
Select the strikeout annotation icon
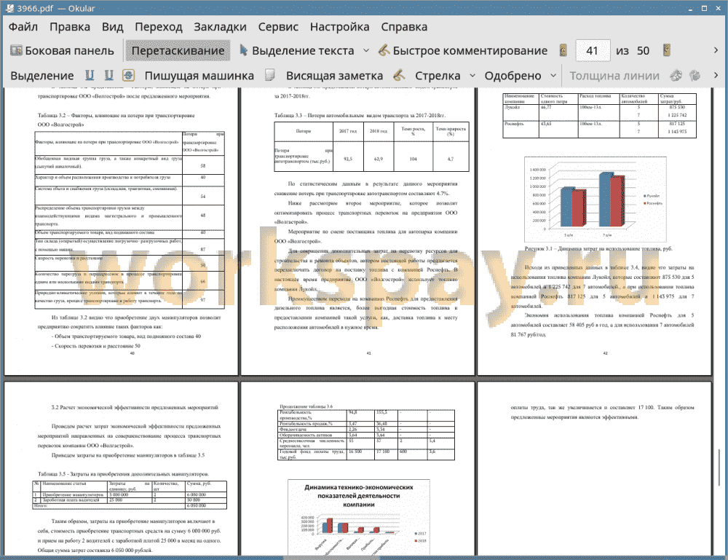click(x=129, y=75)
